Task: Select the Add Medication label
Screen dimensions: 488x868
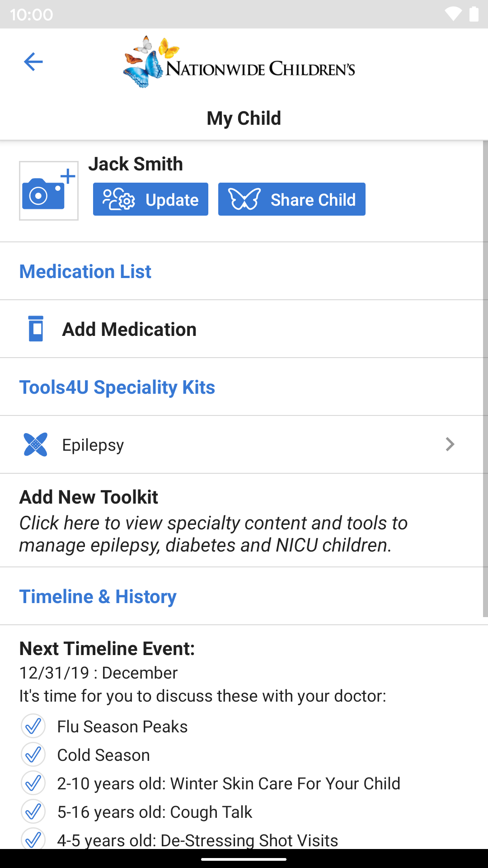Action: [129, 329]
